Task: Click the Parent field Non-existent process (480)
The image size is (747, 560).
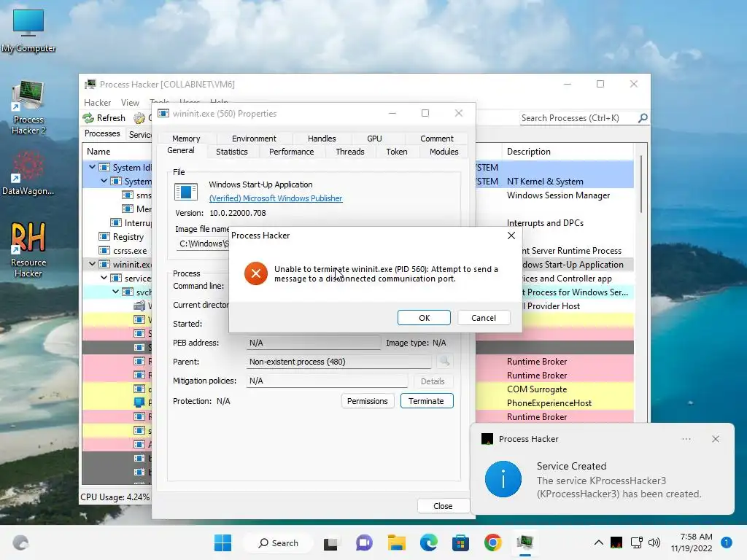Action: pos(338,362)
